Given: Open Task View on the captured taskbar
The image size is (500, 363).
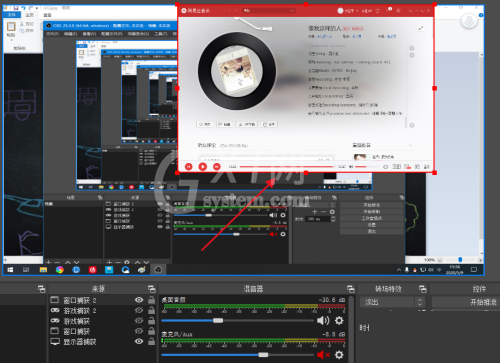Looking at the screenshot, I should [x=26, y=270].
